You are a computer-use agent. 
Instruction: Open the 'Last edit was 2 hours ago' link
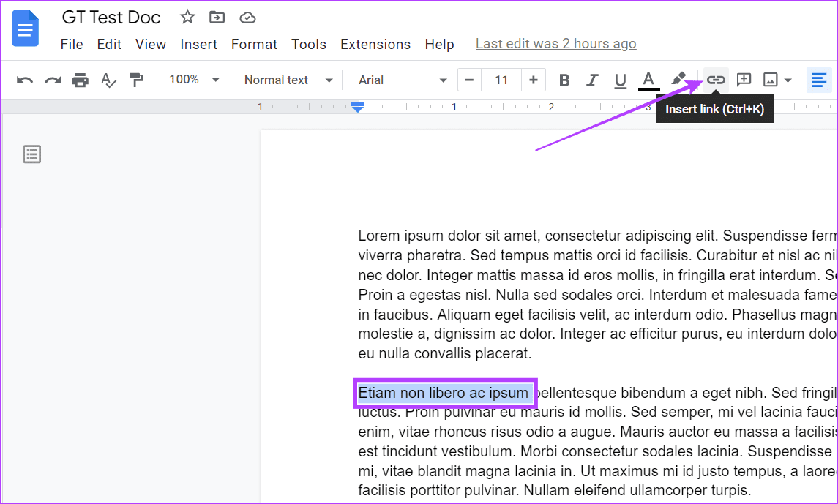coord(555,44)
